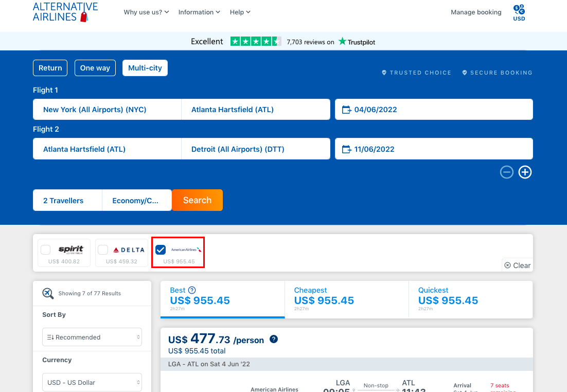Screen dimensions: 567x392
Task: Click the Excellent rating text
Action: coord(207,42)
